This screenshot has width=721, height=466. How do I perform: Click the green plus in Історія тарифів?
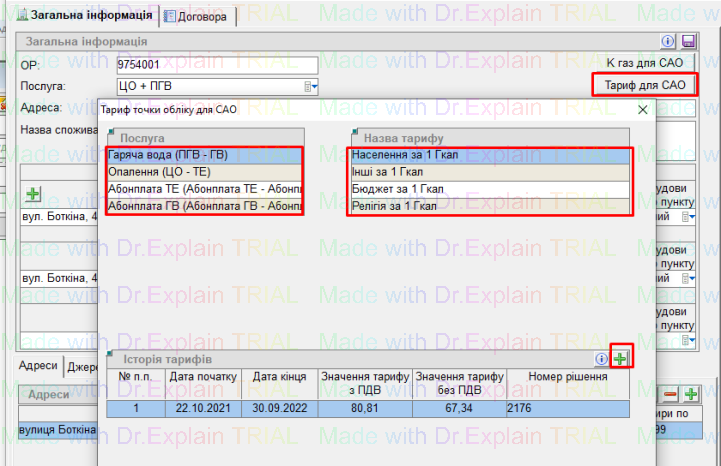622,359
